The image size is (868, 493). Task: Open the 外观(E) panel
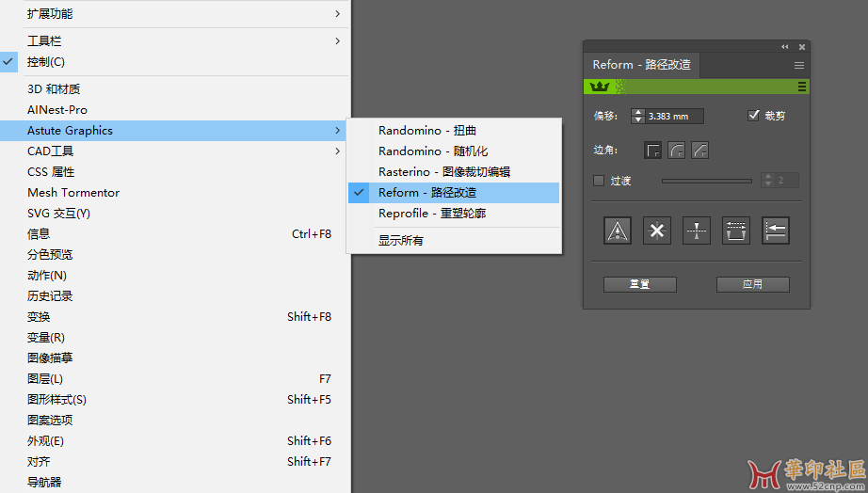click(174, 441)
